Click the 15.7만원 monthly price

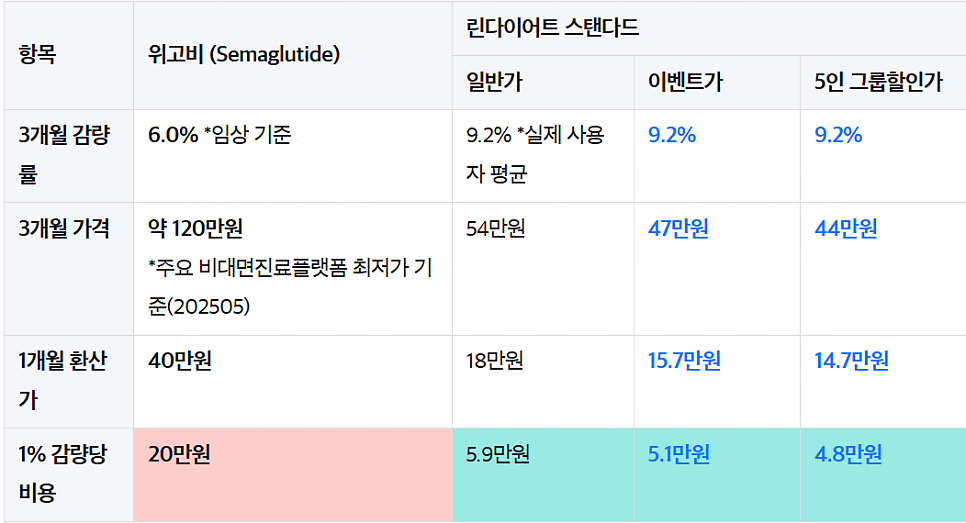(x=684, y=360)
